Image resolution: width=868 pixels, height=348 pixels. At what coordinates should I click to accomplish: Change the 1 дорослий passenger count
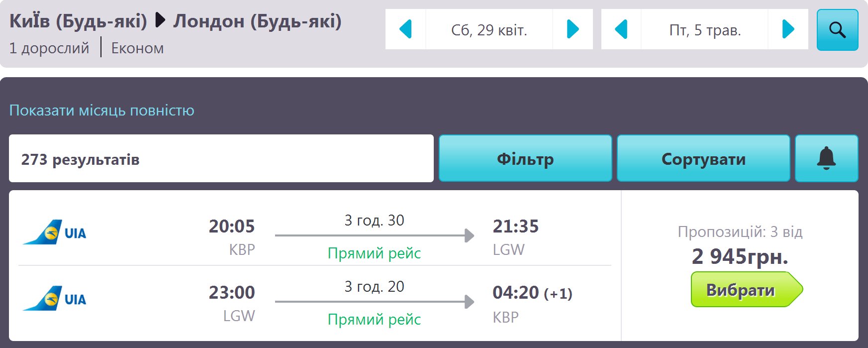coord(49,48)
